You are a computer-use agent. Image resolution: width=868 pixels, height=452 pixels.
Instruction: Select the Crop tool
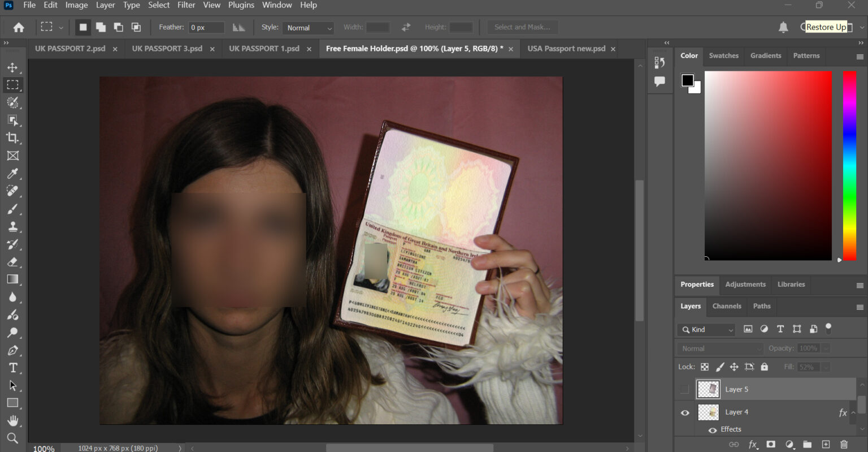pyautogui.click(x=12, y=137)
